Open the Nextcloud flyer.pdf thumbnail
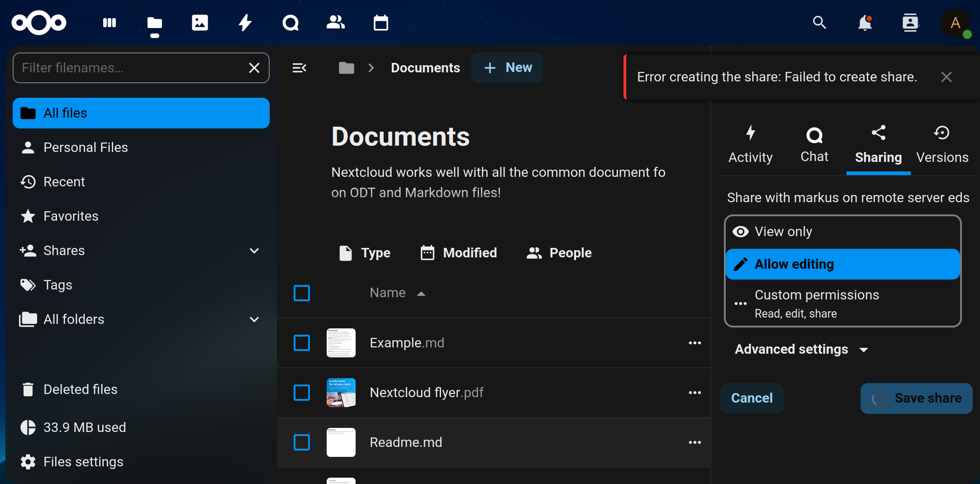This screenshot has width=980, height=484. point(341,393)
